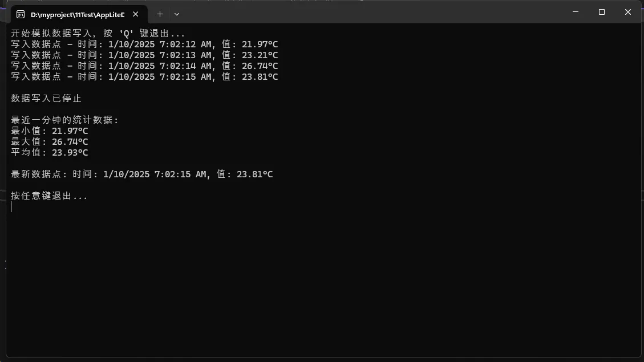This screenshot has width=644, height=362.
Task: Click the 7:02:12 AM data point line
Action: tap(144, 44)
